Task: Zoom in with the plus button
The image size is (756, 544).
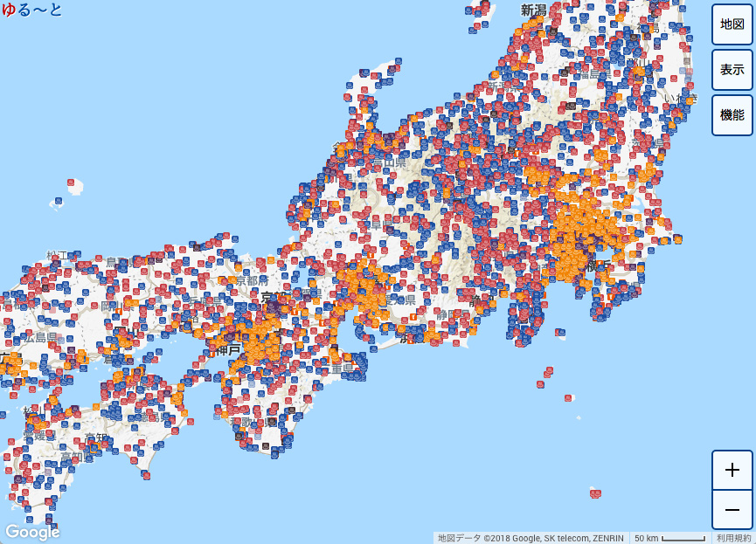Action: point(732,470)
